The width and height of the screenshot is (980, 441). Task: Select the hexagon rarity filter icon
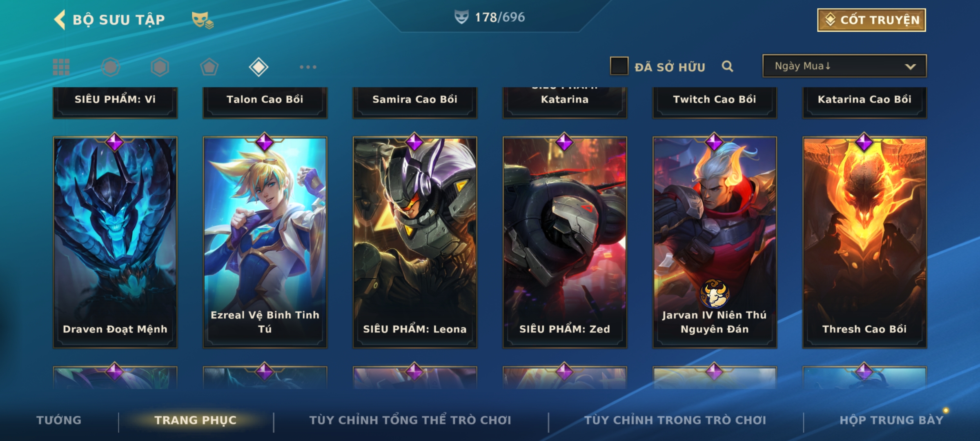pyautogui.click(x=160, y=67)
